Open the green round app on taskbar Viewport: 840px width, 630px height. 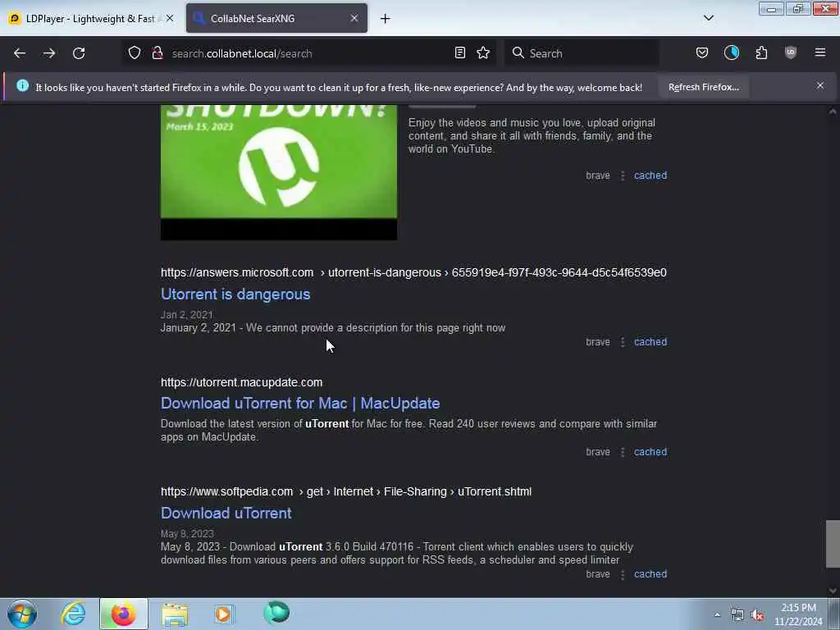point(276,613)
